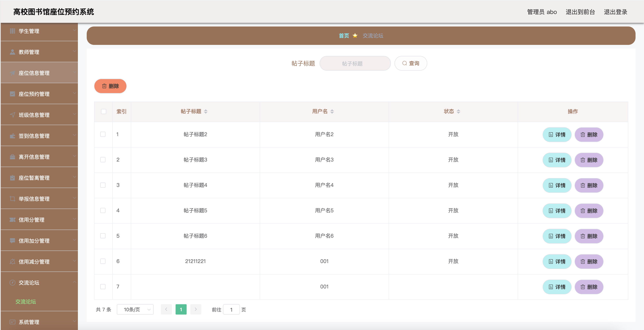The width and height of the screenshot is (644, 330).
Task: Go to next page arrow
Action: (x=196, y=309)
